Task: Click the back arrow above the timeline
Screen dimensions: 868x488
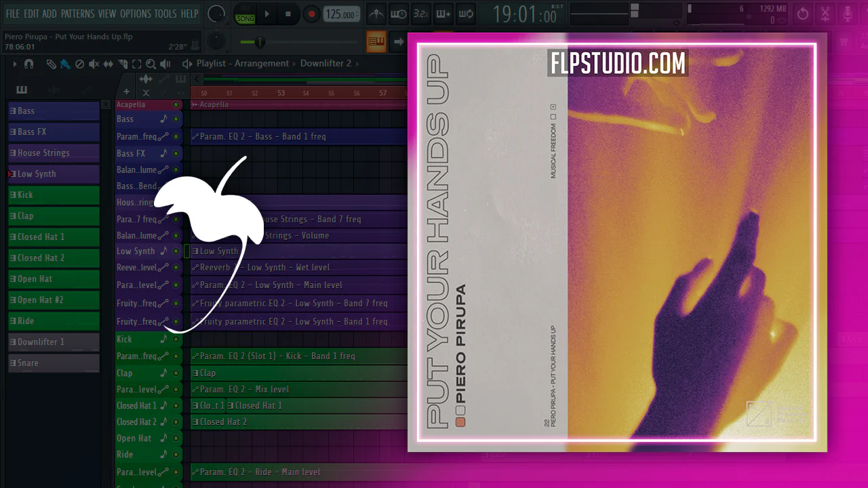Action: point(197,79)
